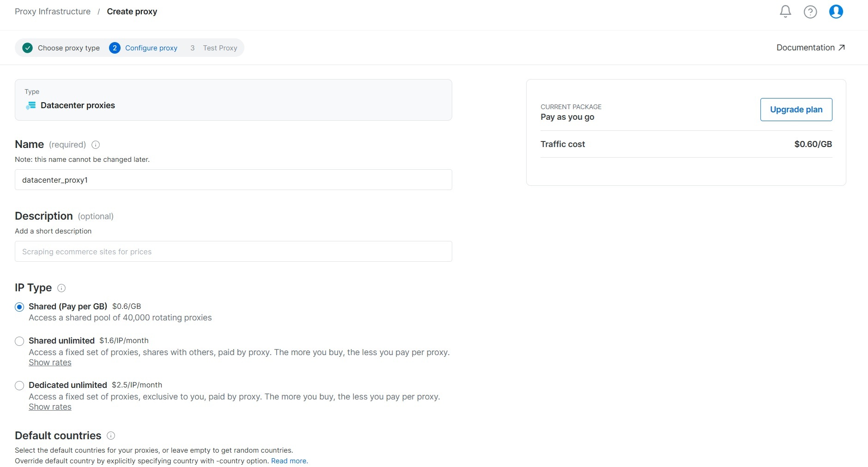Click the proxy Name input field
This screenshot has width=868, height=467.
click(x=233, y=180)
